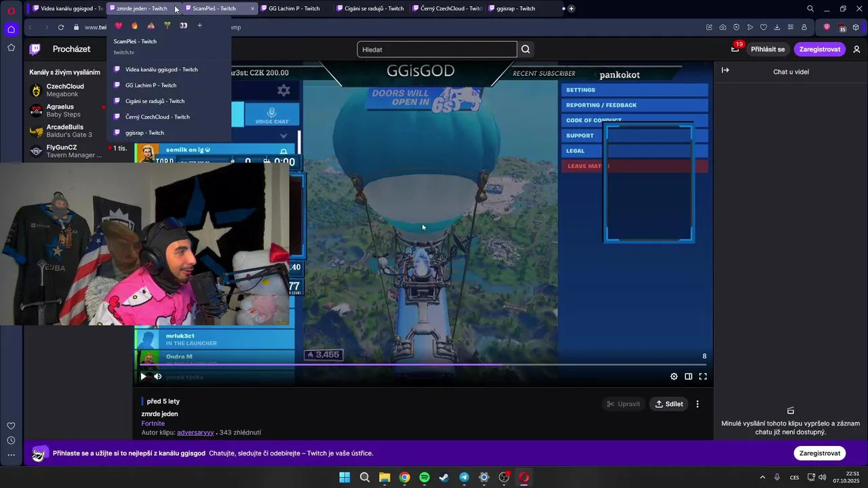Add the plus emoji in tab popup
Viewport: 868px width, 488px height.
pyautogui.click(x=199, y=26)
